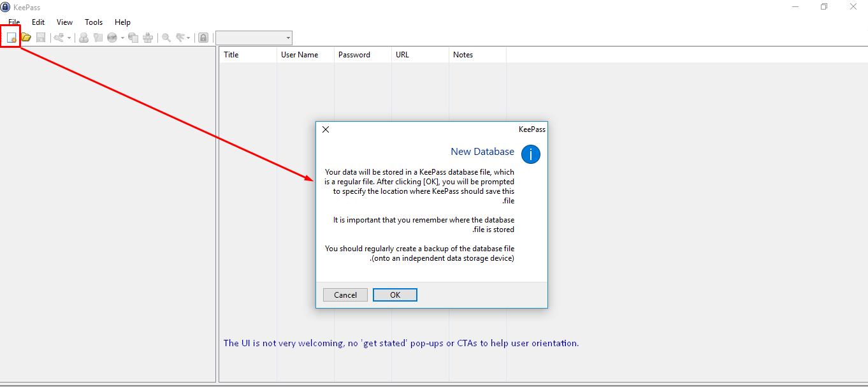Screen dimensions: 868x387
Task: Open the Help menu
Action: point(122,22)
